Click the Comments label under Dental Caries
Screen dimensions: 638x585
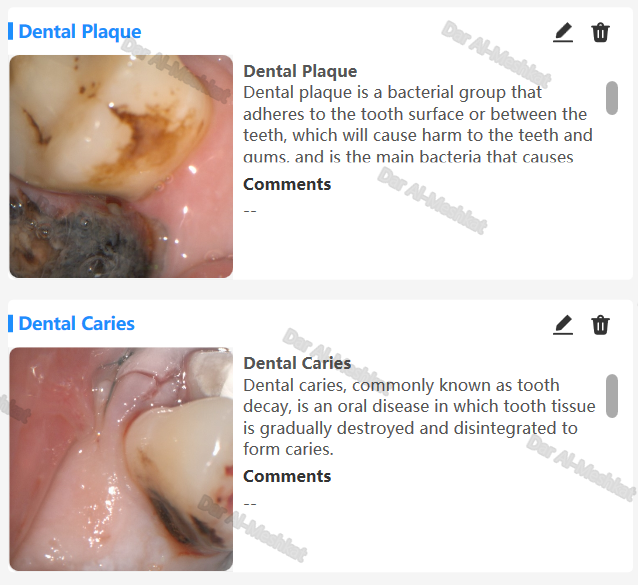click(287, 476)
